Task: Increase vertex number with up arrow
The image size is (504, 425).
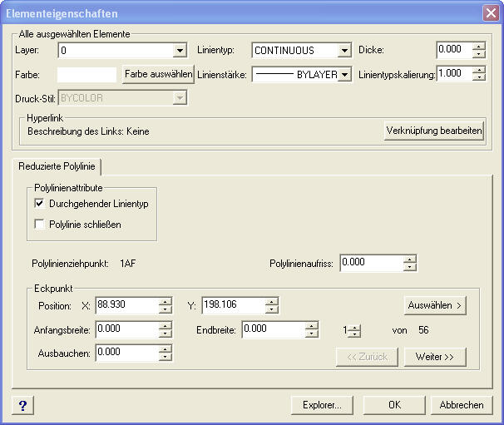Action: pos(354,327)
